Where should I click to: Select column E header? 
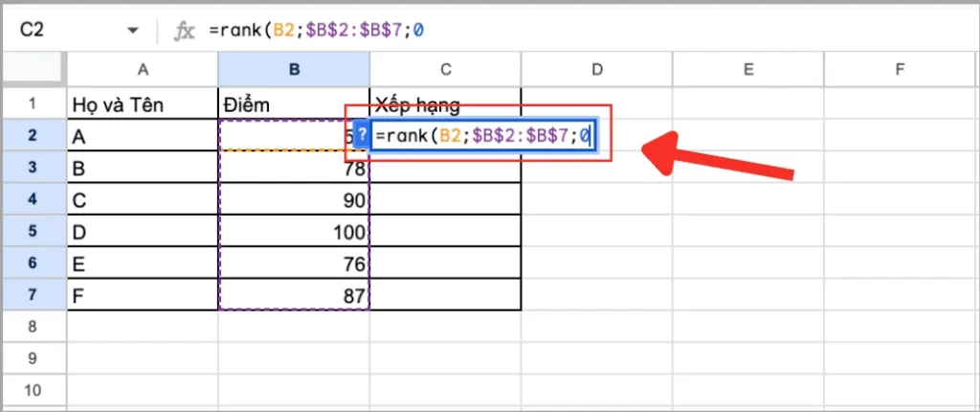[x=748, y=70]
